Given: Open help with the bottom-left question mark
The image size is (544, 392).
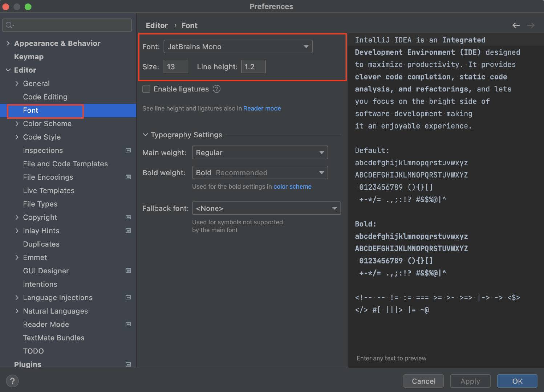Looking at the screenshot, I should [12, 381].
